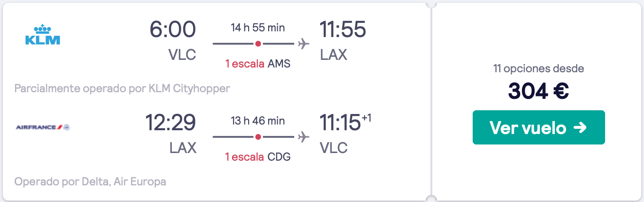This screenshot has height=202, width=644.
Task: Click the outbound flight airplane icon
Action: coord(303,44)
